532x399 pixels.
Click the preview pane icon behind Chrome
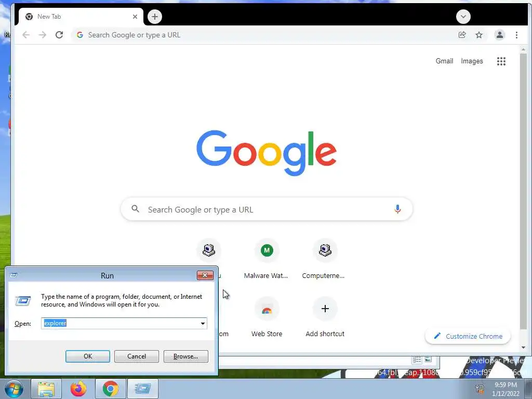[428, 360]
